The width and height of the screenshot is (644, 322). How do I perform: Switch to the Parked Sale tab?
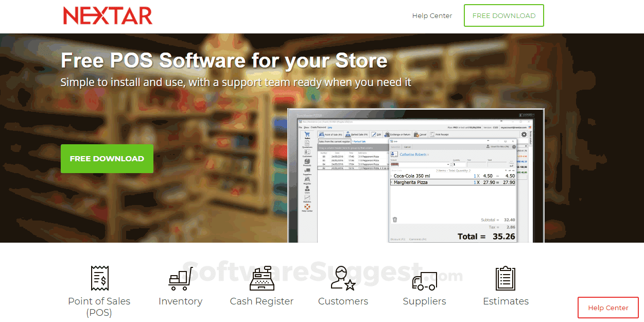pos(359,141)
